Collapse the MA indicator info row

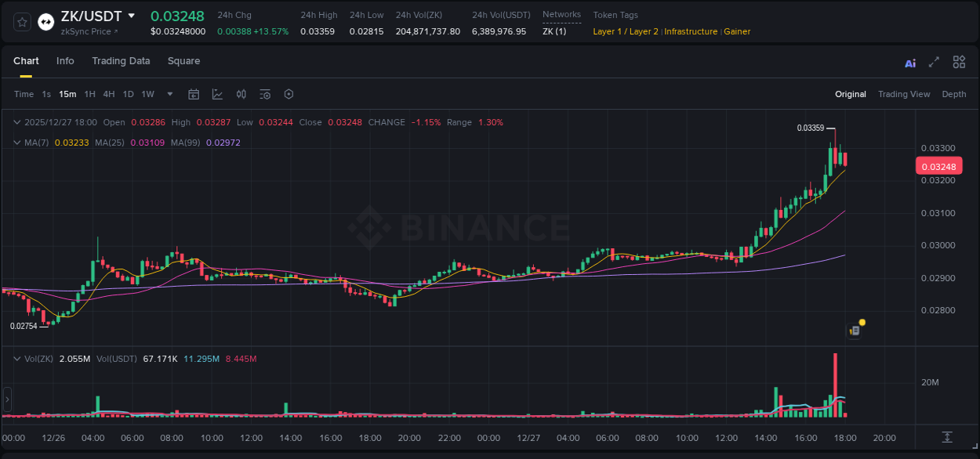point(17,142)
